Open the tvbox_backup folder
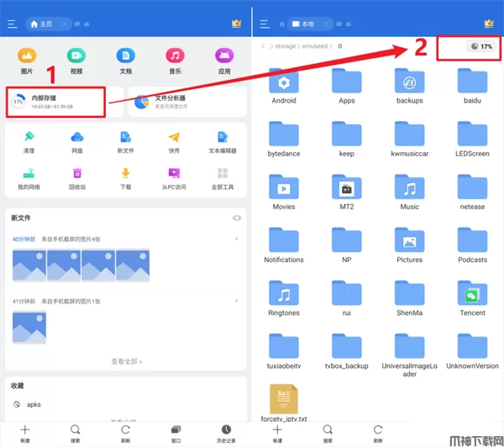 [346, 351]
